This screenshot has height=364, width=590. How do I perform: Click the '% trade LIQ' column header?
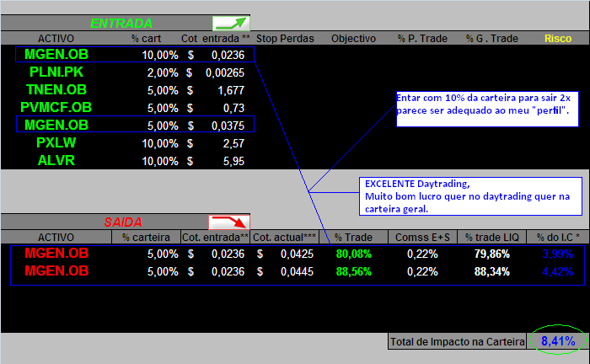[491, 238]
